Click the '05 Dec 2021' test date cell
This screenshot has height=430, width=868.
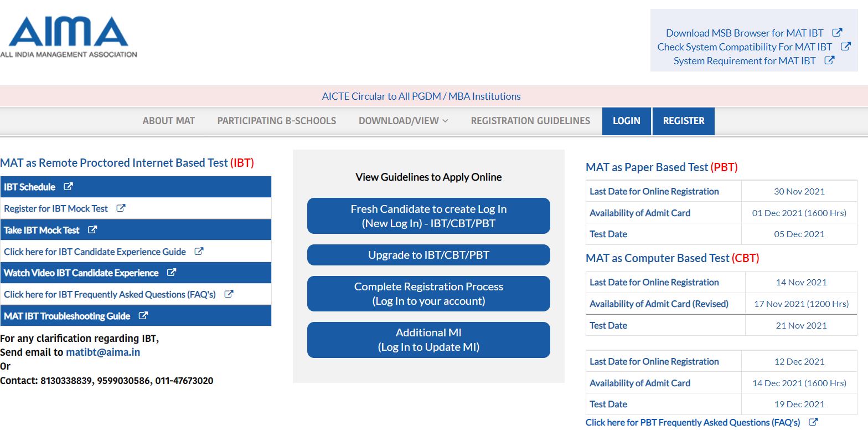click(x=799, y=234)
